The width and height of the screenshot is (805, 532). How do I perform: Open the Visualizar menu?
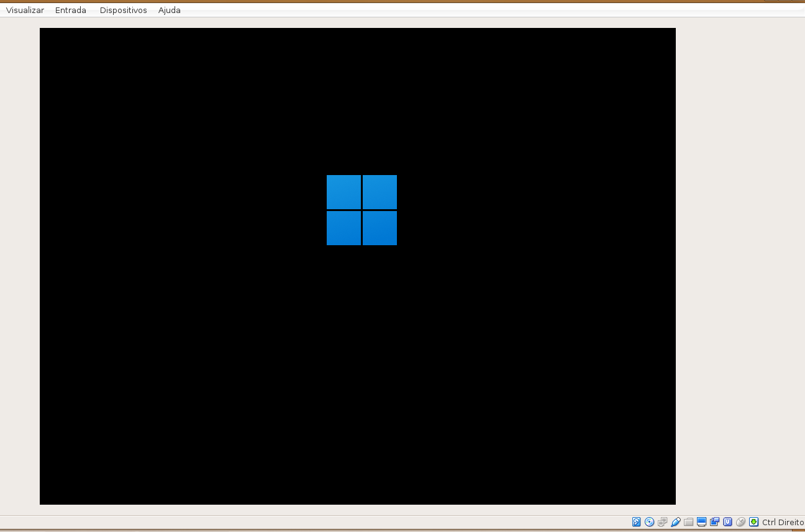25,11
